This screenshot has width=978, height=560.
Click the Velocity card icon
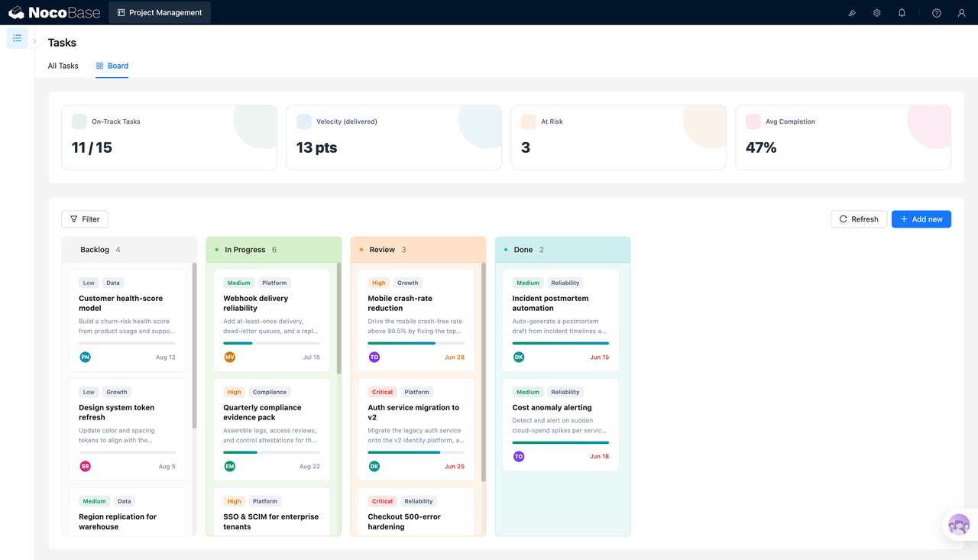tap(303, 121)
